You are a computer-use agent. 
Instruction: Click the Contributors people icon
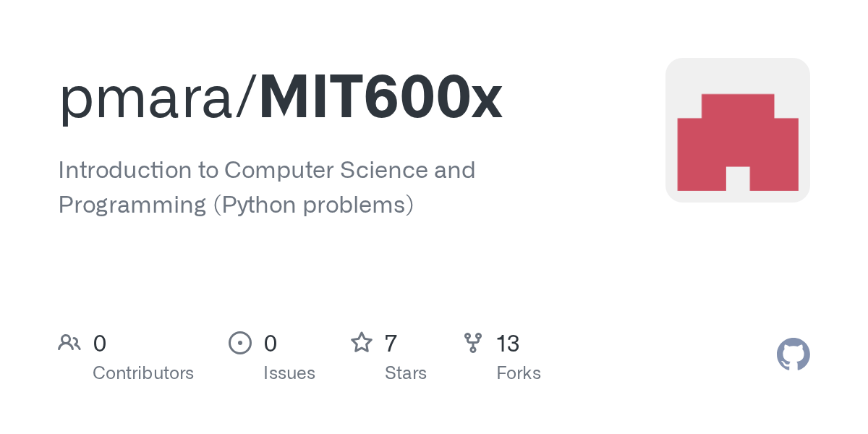click(x=69, y=343)
